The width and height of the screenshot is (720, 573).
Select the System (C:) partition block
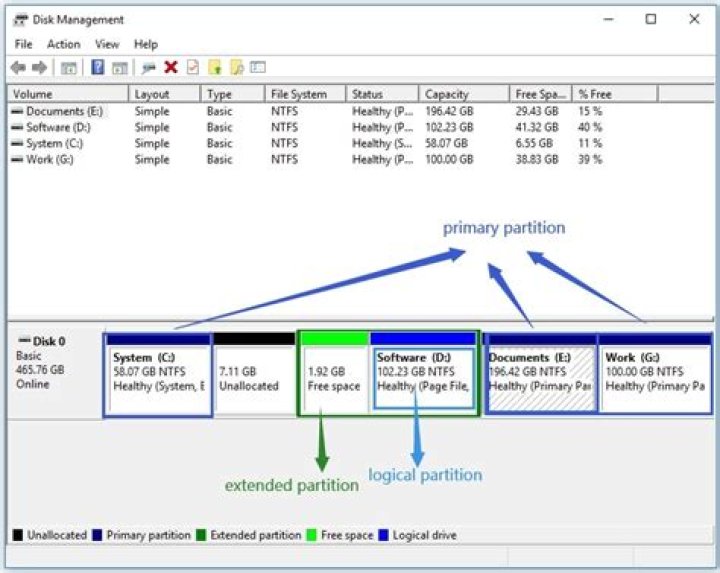158,376
